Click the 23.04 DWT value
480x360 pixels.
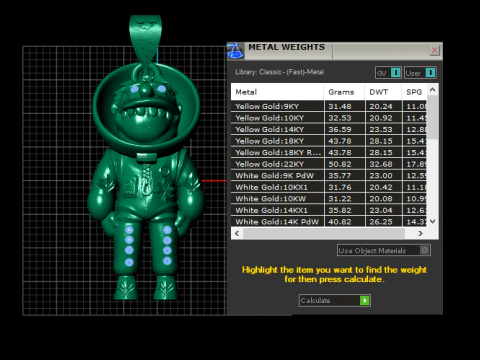coord(381,210)
